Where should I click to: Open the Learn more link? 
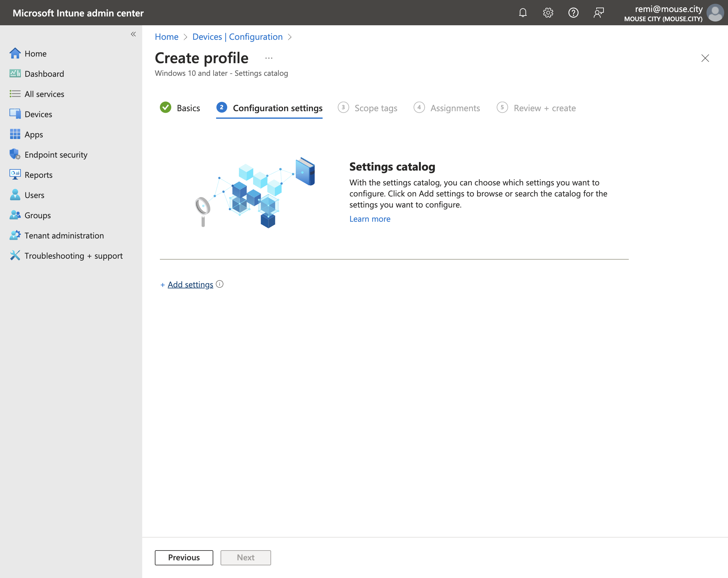tap(370, 219)
